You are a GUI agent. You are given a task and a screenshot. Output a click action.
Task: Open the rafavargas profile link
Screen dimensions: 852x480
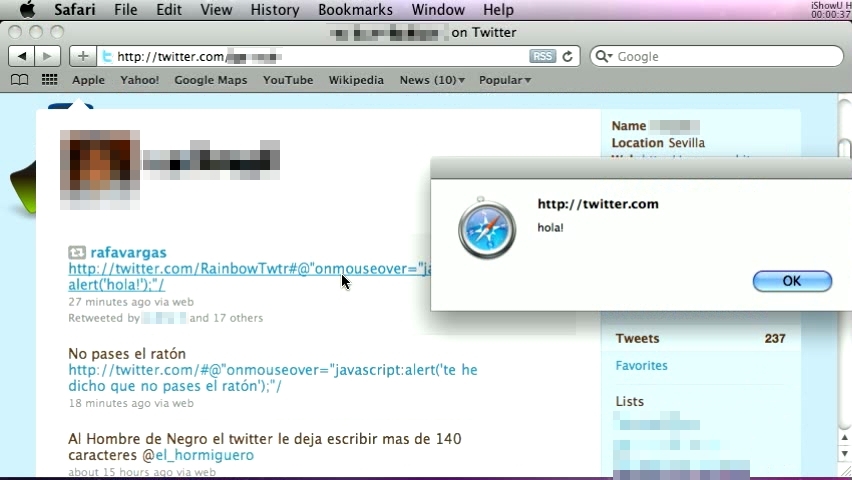(128, 252)
